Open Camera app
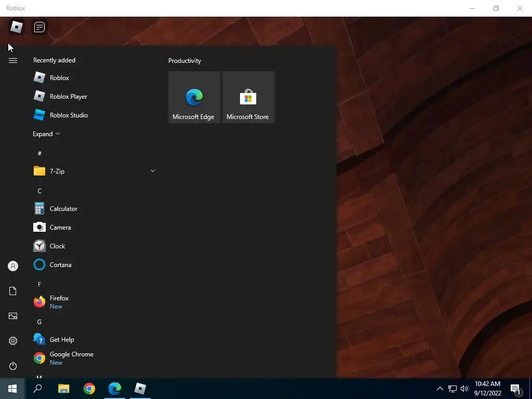 [95, 228]
